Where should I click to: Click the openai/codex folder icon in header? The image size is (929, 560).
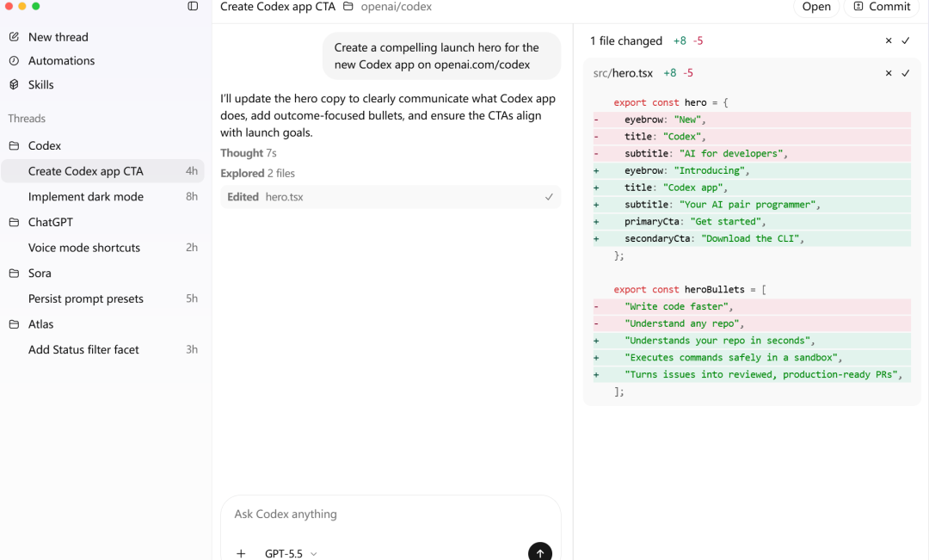(x=348, y=7)
